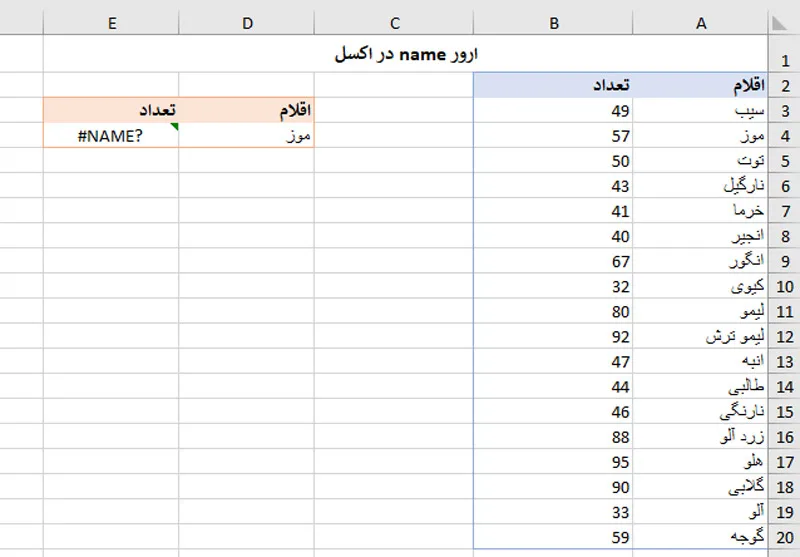Click the orange تعداد header in column E
This screenshot has width=800, height=557.
111,110
